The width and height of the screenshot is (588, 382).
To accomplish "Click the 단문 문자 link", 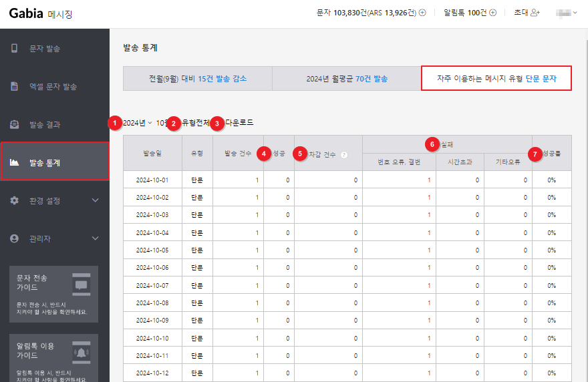I will [541, 79].
